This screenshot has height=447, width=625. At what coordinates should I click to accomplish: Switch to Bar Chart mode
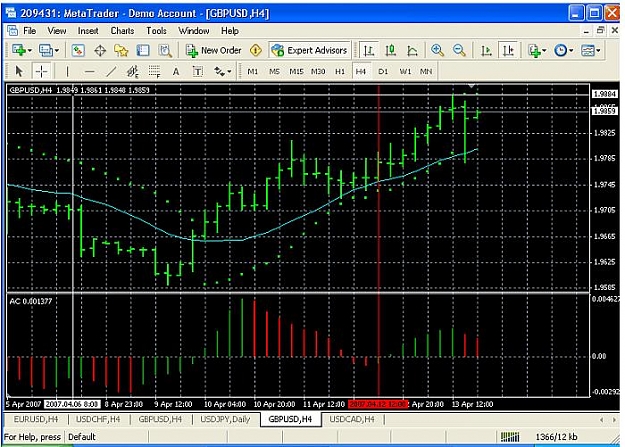[369, 51]
